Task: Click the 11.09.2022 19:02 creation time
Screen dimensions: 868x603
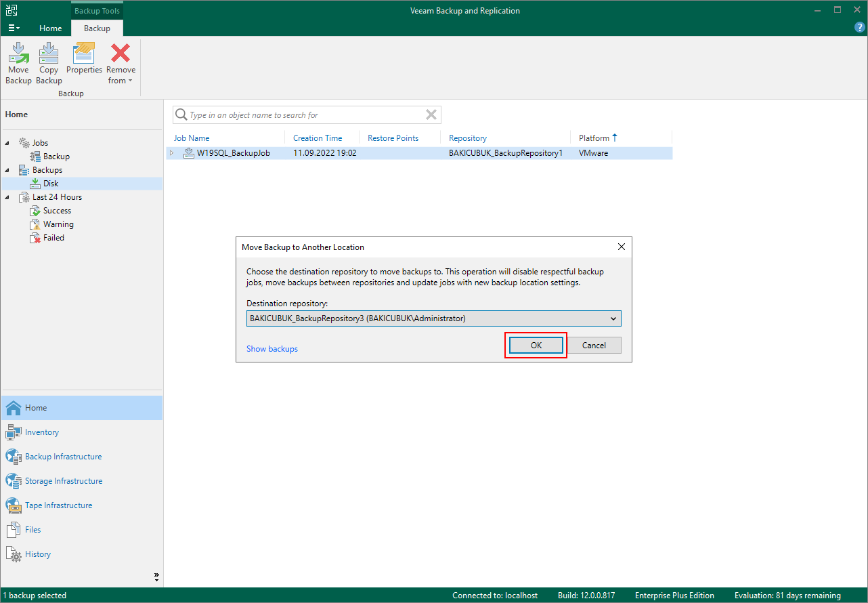Action: coord(324,153)
